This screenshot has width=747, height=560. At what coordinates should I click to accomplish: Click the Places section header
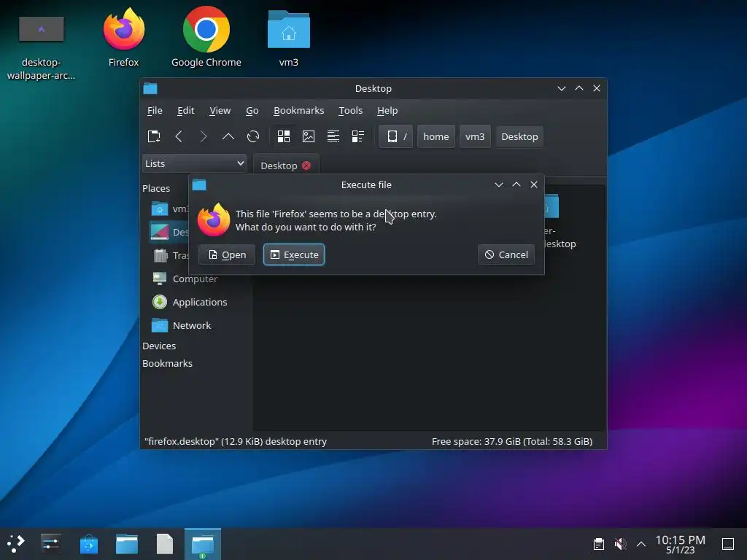pyautogui.click(x=156, y=188)
